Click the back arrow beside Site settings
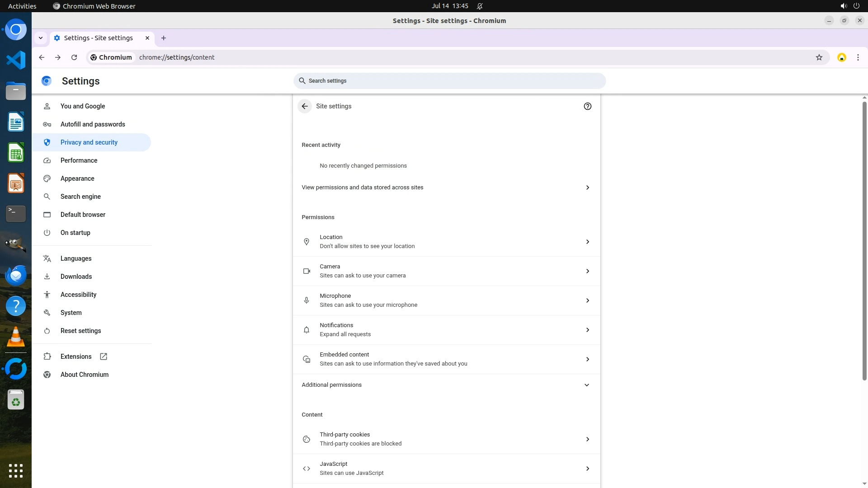 click(305, 106)
